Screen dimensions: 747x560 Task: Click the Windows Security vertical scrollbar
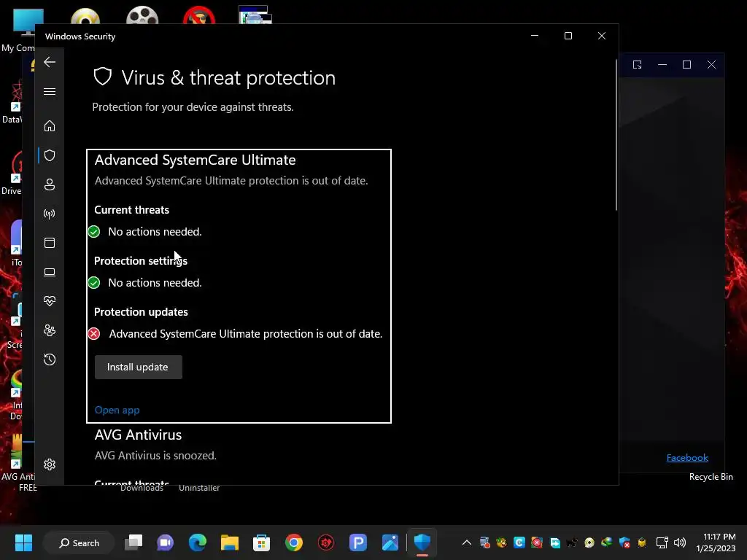(616, 135)
